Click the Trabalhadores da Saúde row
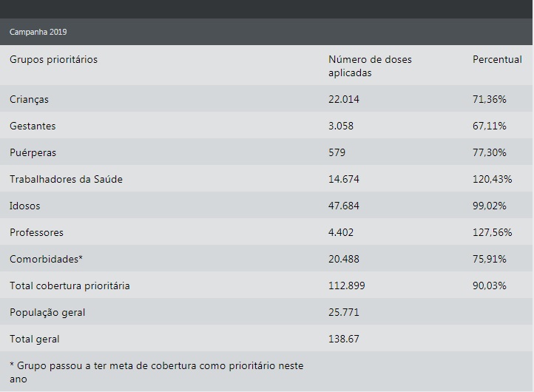Image resolution: width=534 pixels, height=392 pixels. click(x=266, y=179)
